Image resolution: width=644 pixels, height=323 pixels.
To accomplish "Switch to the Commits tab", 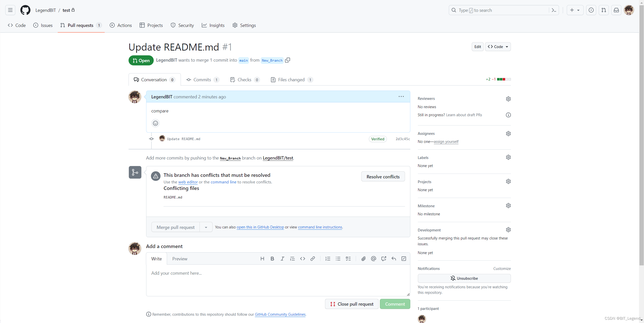I will 203,80.
